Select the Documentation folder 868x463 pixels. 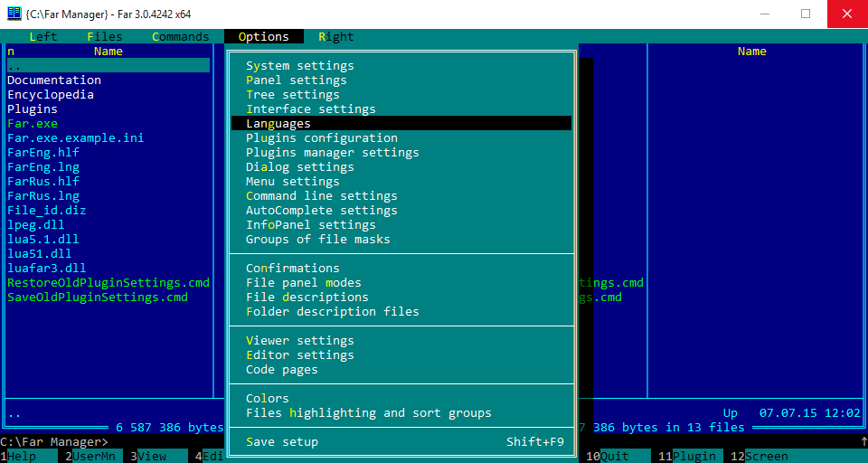54,80
